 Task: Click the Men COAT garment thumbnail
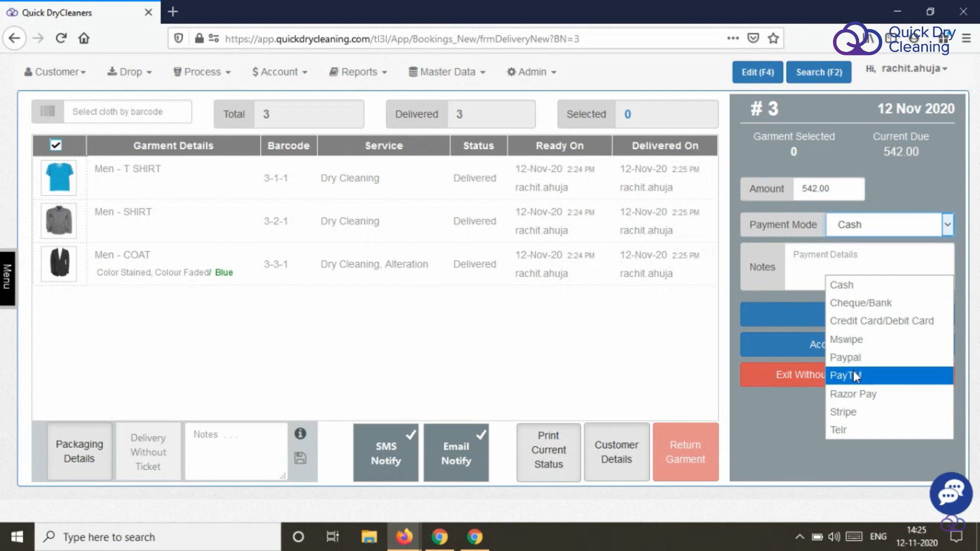pyautogui.click(x=59, y=263)
